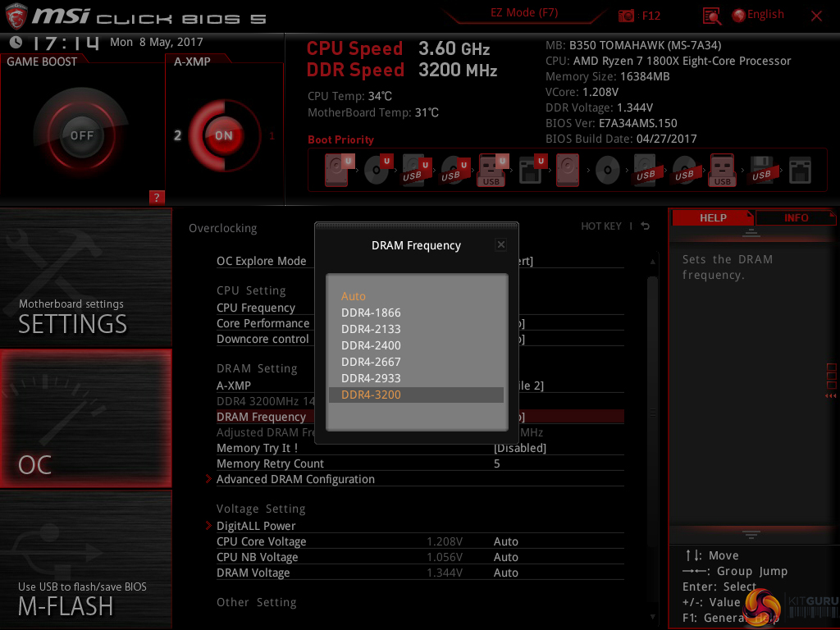Click first hard disk boot priority icon
This screenshot has height=630, width=840.
pos(337,170)
